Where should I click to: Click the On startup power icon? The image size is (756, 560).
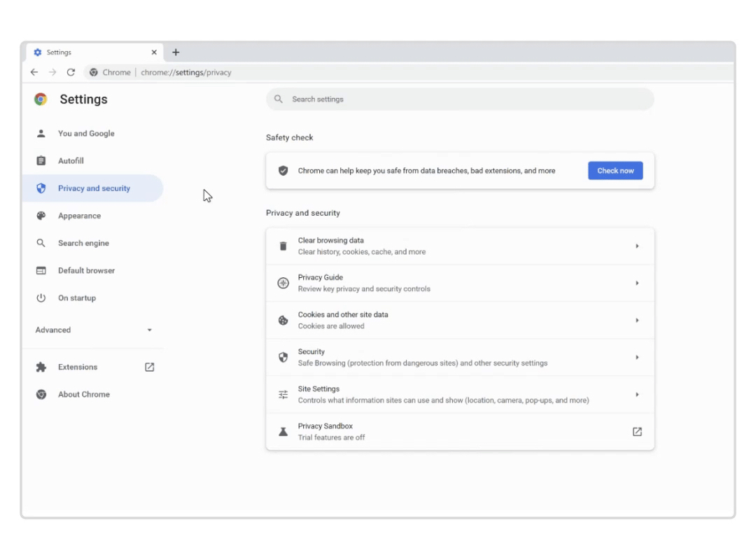41,297
